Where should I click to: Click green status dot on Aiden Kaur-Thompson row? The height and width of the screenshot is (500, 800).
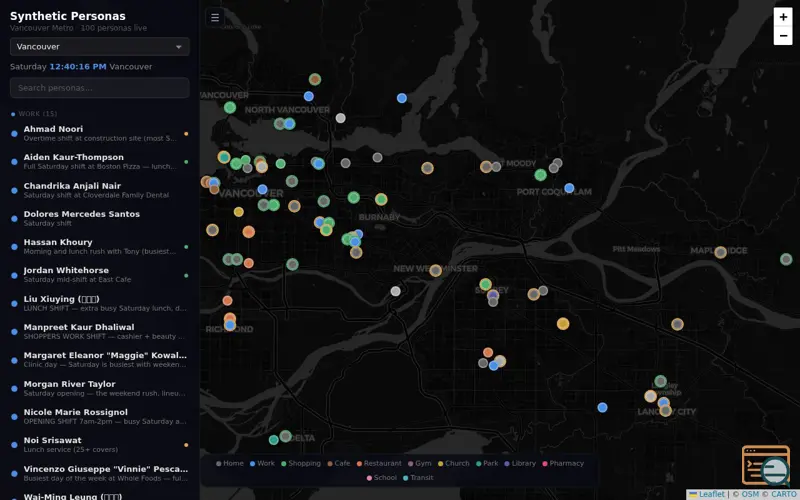click(186, 162)
